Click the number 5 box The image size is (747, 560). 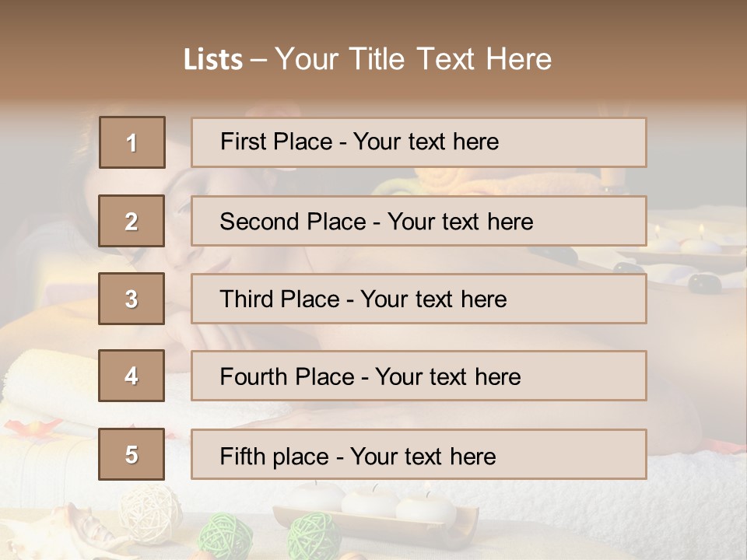tap(132, 454)
